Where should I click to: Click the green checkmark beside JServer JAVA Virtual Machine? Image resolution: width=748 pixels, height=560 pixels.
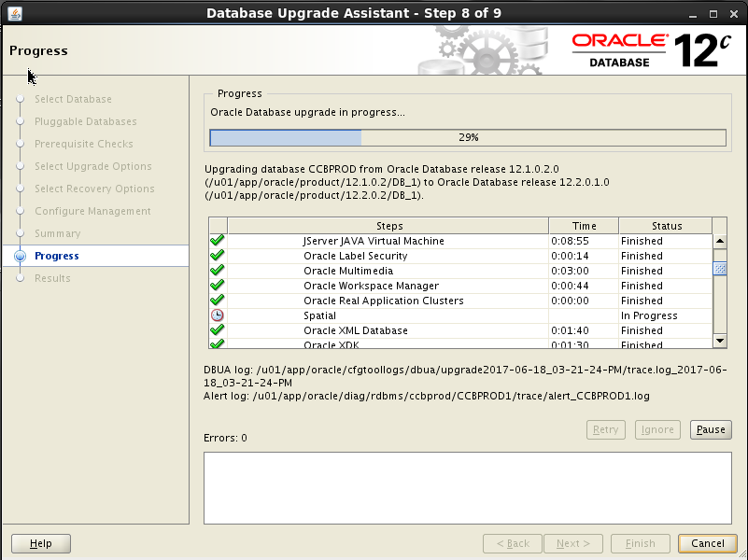coord(217,241)
